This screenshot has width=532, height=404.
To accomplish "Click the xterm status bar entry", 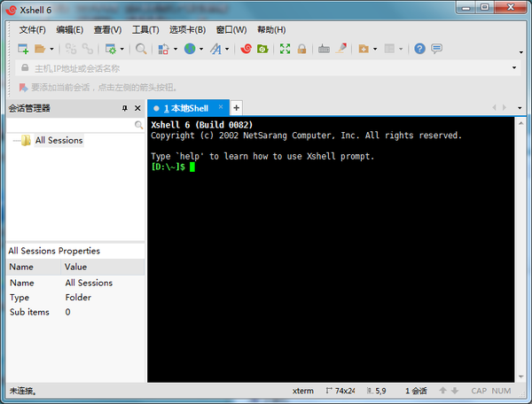I will point(303,391).
